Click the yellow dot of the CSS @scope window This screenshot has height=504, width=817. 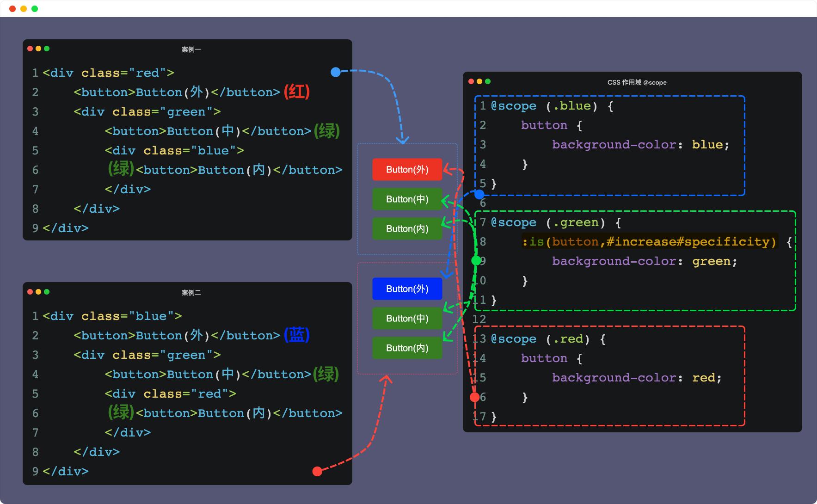click(479, 81)
